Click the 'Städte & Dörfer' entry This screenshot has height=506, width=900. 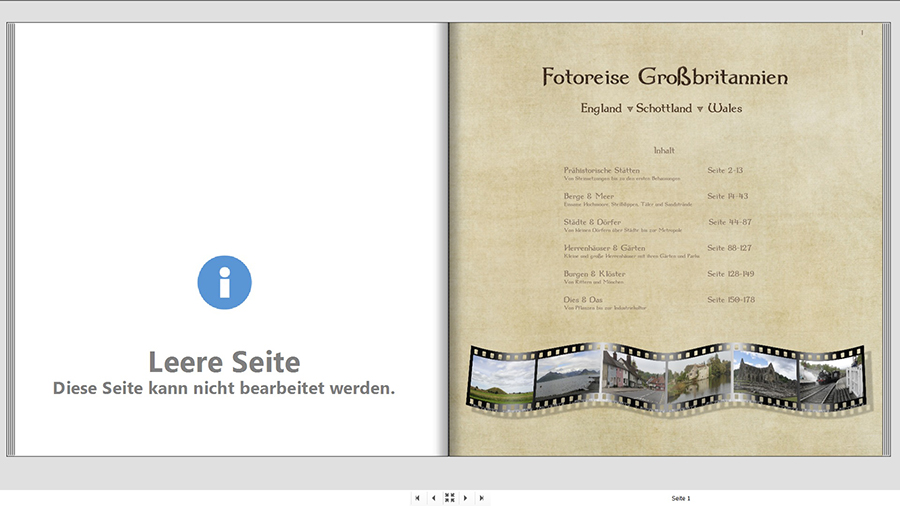[592, 222]
